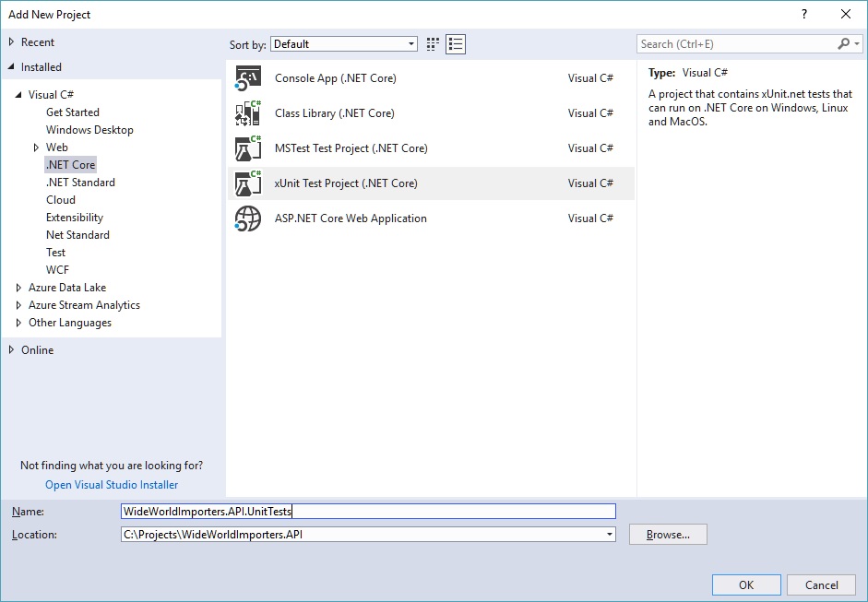Click the search magnifier icon
This screenshot has height=602, width=868.
843,44
